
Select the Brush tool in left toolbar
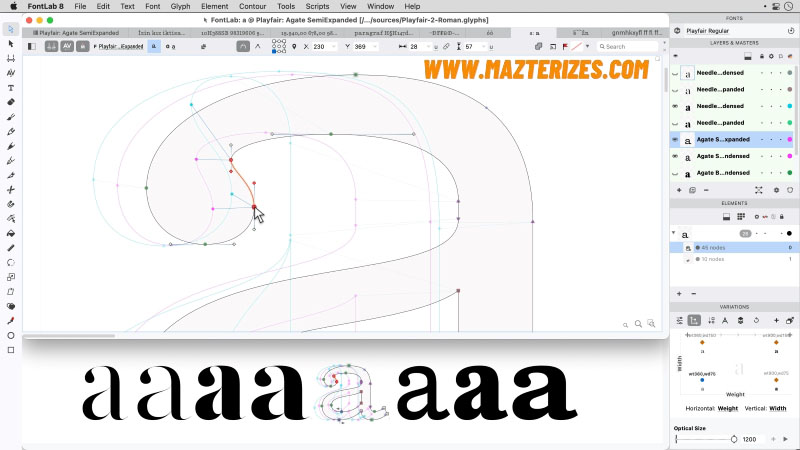click(11, 117)
